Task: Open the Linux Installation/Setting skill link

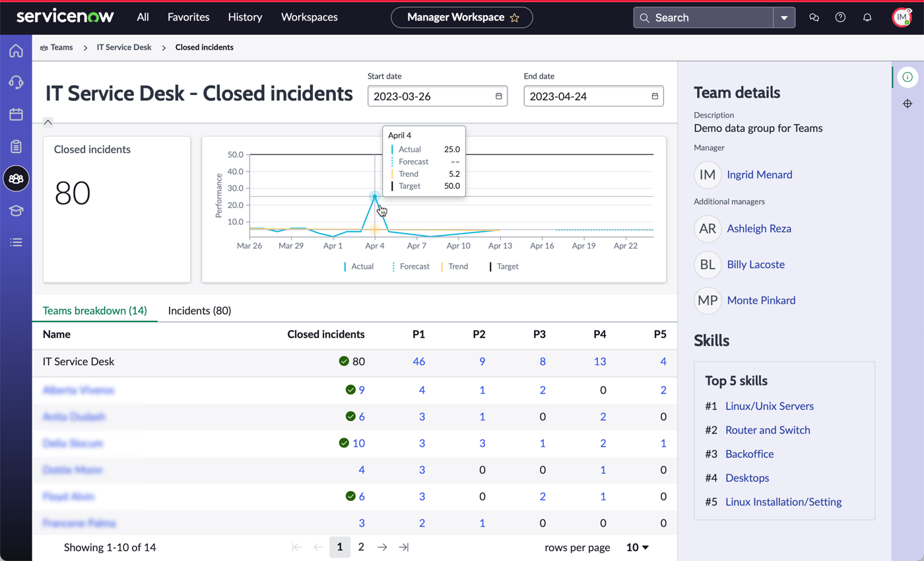Action: (x=783, y=502)
